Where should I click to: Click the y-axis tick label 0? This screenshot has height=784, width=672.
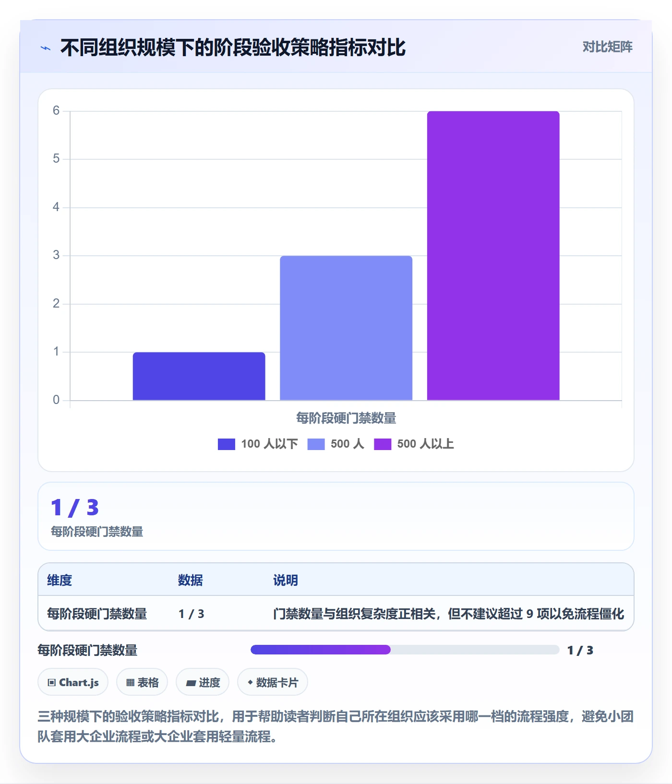(x=56, y=400)
